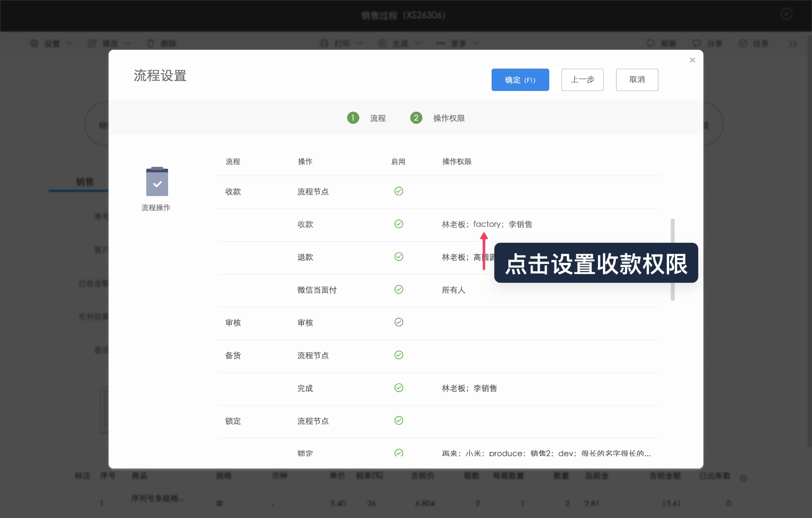Select the 设置 gear icon in the toolbar
Image resolution: width=812 pixels, height=518 pixels.
tap(34, 43)
